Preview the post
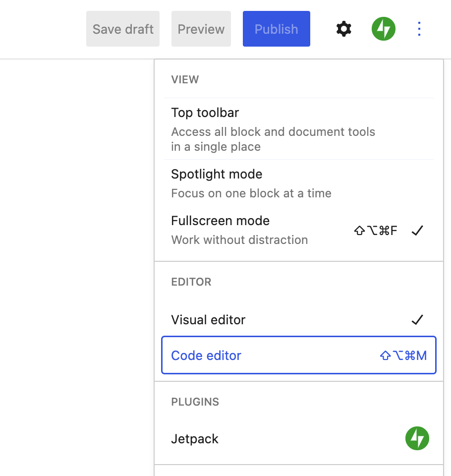Image resolution: width=451 pixels, height=476 pixels. click(201, 29)
